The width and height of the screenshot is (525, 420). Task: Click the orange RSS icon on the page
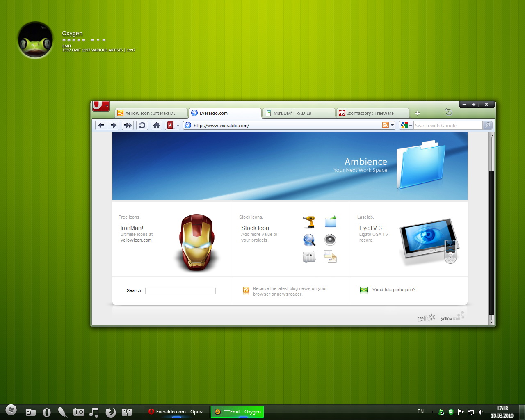click(x=246, y=290)
